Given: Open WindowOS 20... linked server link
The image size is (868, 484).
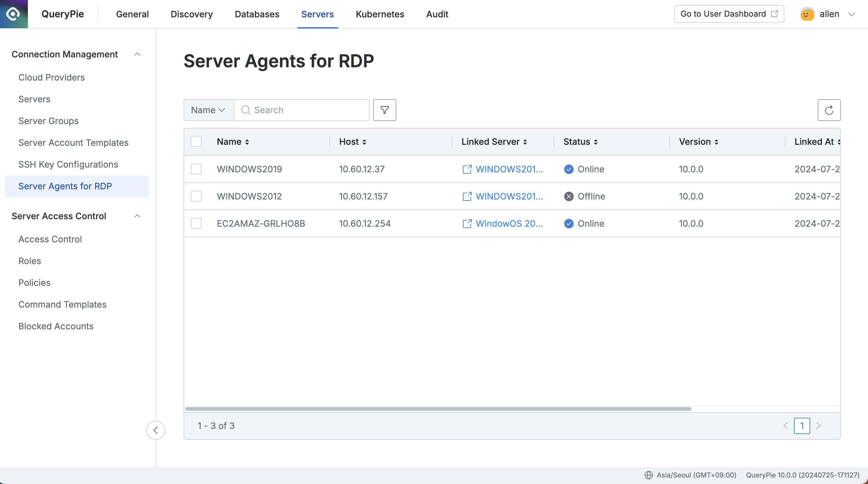Looking at the screenshot, I should click(x=509, y=224).
